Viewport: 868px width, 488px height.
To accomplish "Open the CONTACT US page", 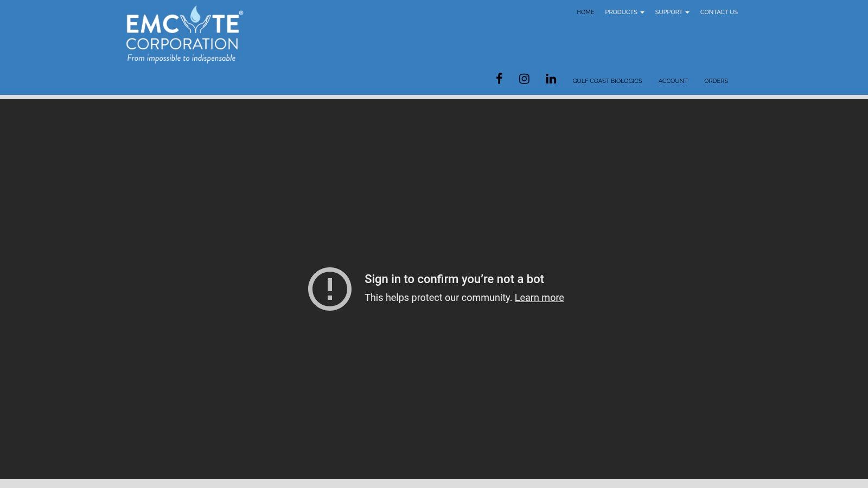I will click(x=719, y=12).
